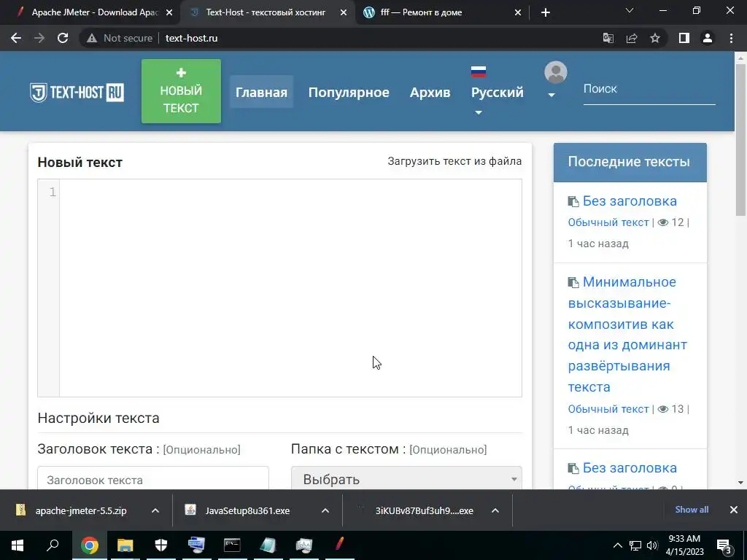
Task: Click the Заголовок текста input field
Action: (153, 478)
